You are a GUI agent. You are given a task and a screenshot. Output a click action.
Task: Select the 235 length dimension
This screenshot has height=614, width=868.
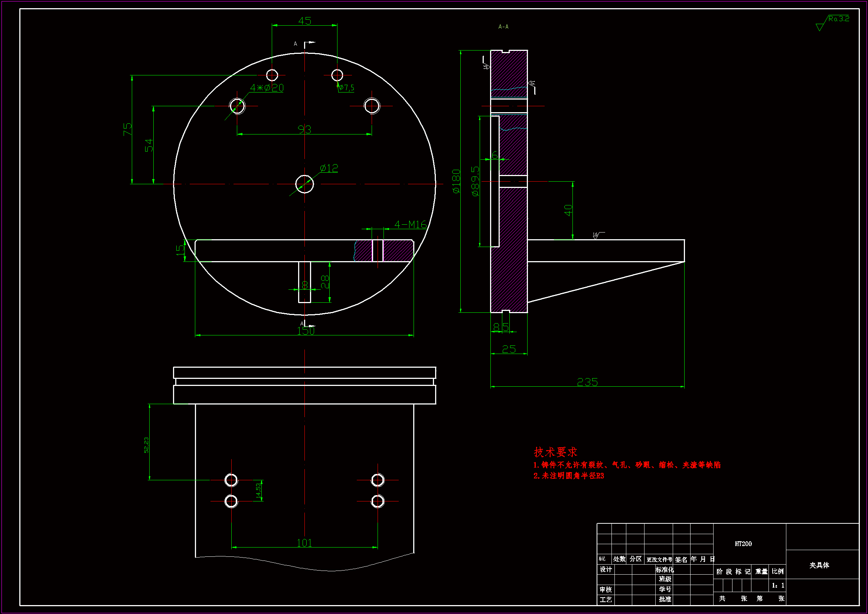coord(587,382)
